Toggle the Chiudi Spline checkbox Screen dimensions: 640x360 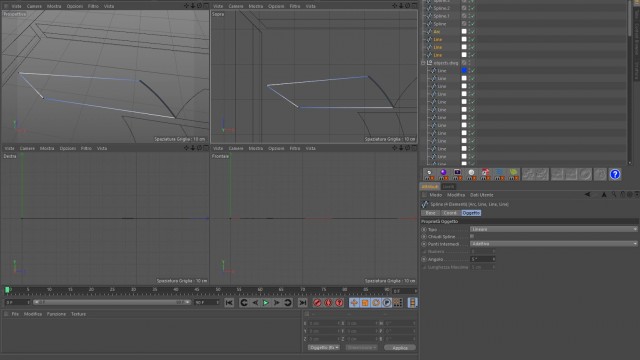click(472, 236)
